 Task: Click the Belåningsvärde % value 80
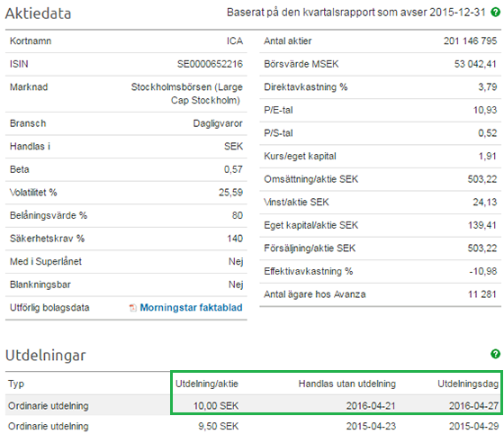click(238, 215)
